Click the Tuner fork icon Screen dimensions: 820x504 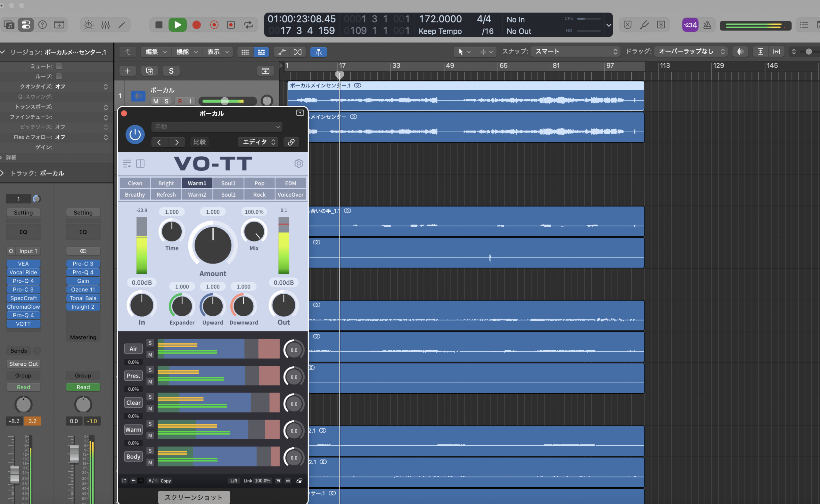coord(644,25)
